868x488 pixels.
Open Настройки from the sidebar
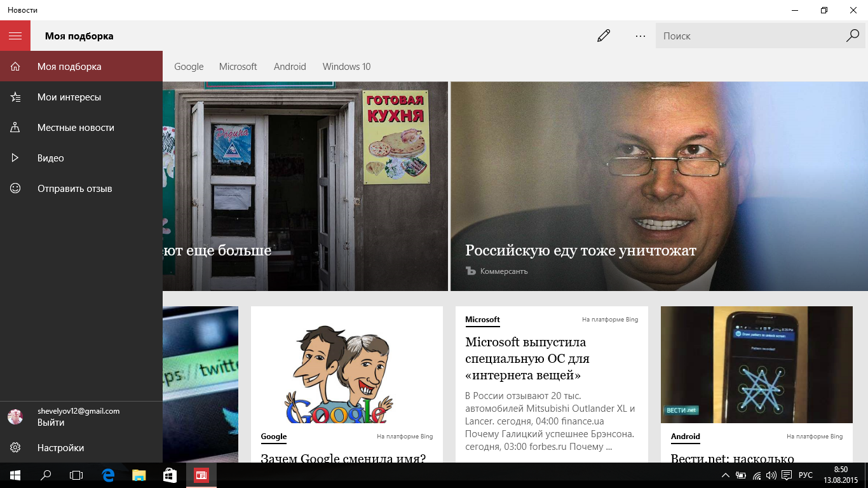(81, 448)
